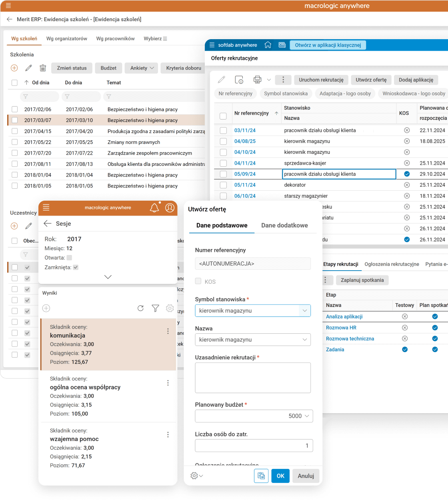Tick the KOS checkbox in Utwórz ofertę
Screen dimensions: 448x502
click(198, 281)
